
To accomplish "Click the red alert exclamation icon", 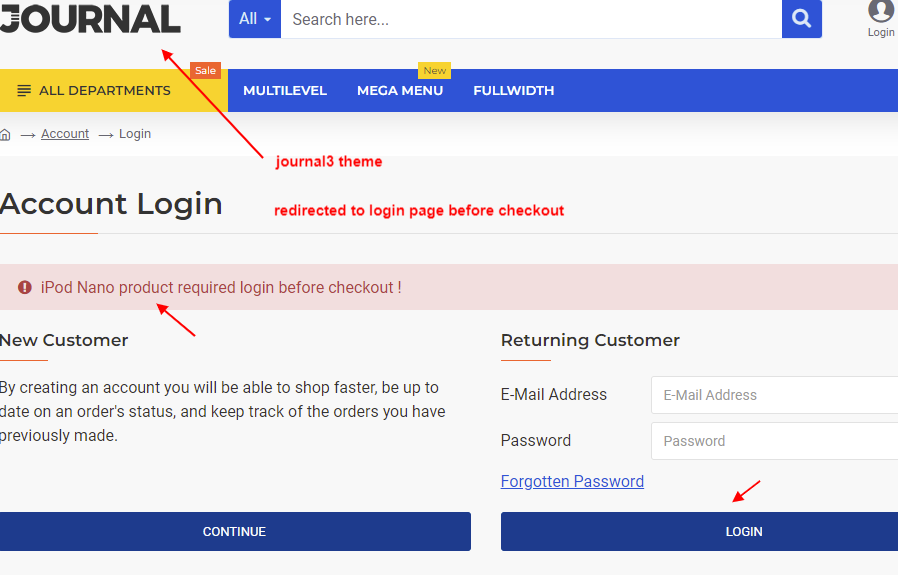I will 25,287.
